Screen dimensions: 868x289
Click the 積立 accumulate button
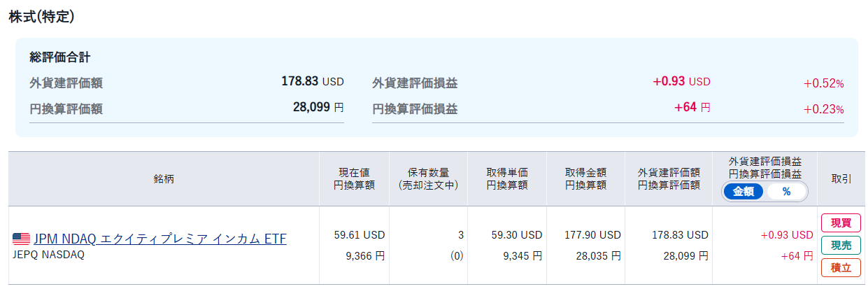point(841,268)
